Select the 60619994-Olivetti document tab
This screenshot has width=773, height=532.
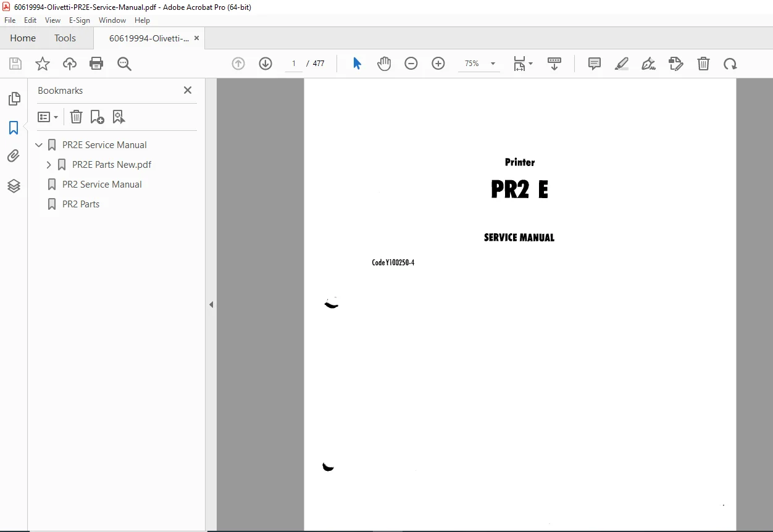149,38
